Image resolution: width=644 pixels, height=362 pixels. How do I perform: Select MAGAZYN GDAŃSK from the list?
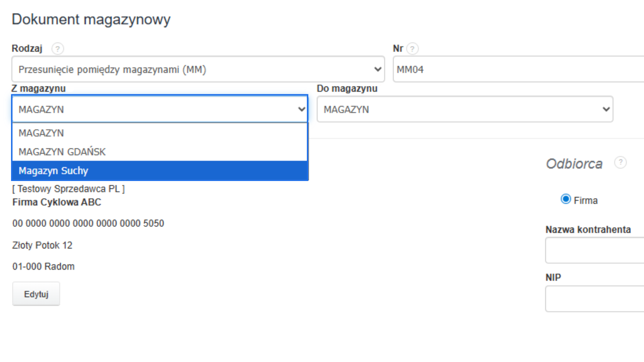[x=62, y=152]
